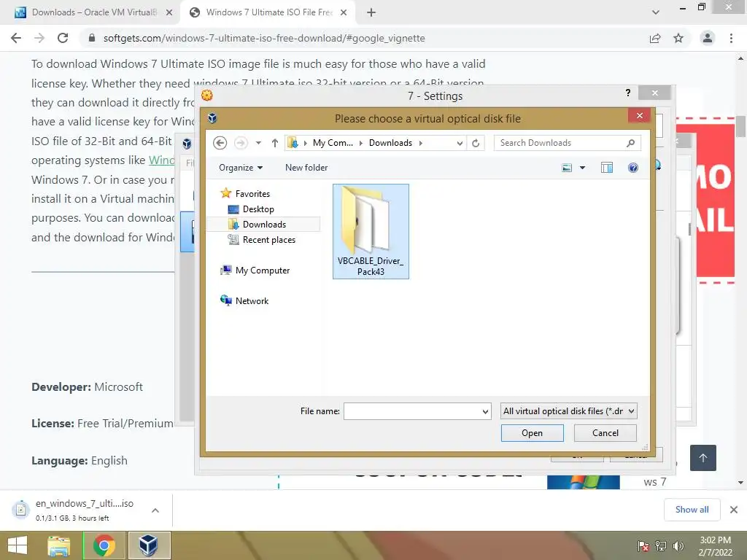Click the Settings window help question mark
Screen dimensions: 747x560
pos(628,93)
